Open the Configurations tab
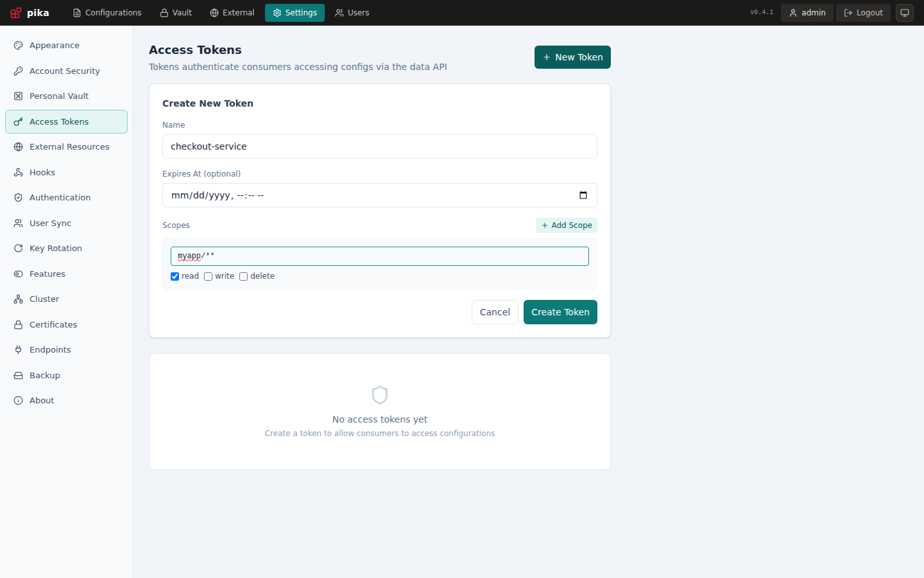The height and width of the screenshot is (578, 924). click(107, 13)
